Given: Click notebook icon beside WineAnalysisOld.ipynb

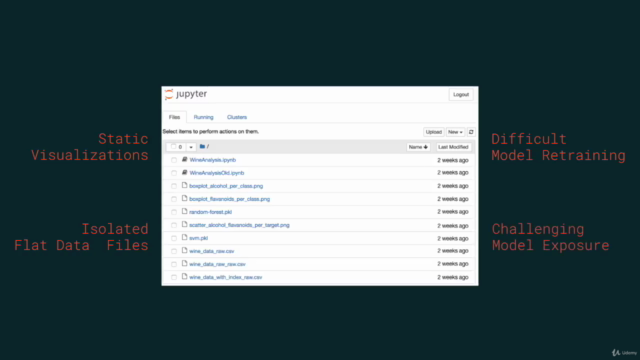Looking at the screenshot, I should click(x=184, y=173).
